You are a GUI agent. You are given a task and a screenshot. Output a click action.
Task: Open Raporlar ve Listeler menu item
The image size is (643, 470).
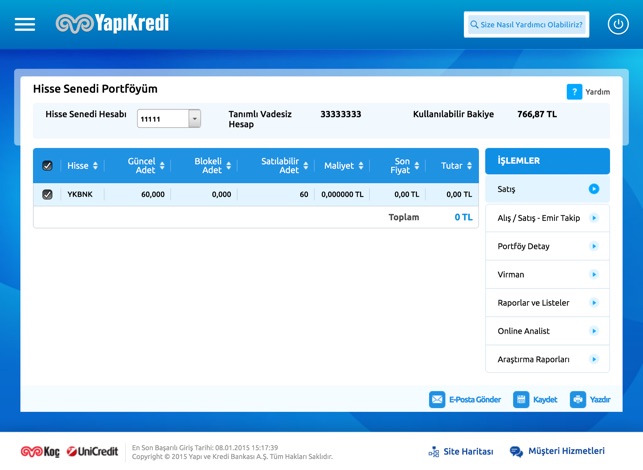(x=547, y=303)
